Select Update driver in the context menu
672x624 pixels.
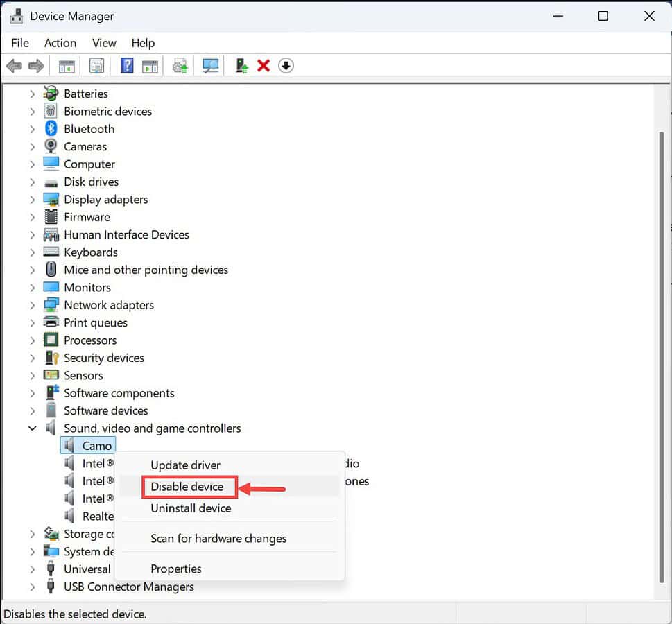click(185, 465)
